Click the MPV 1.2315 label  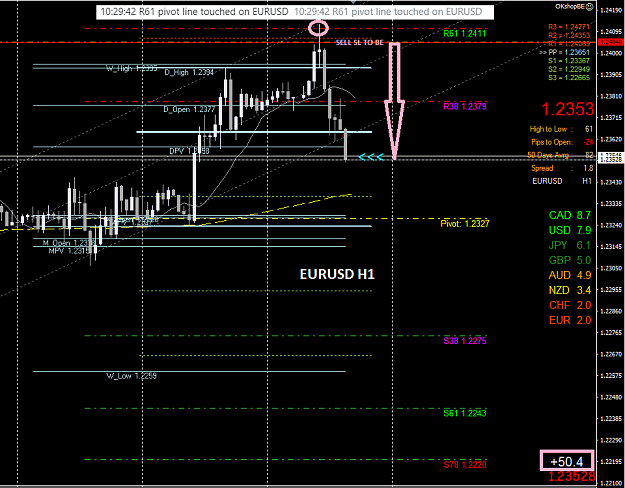69,251
